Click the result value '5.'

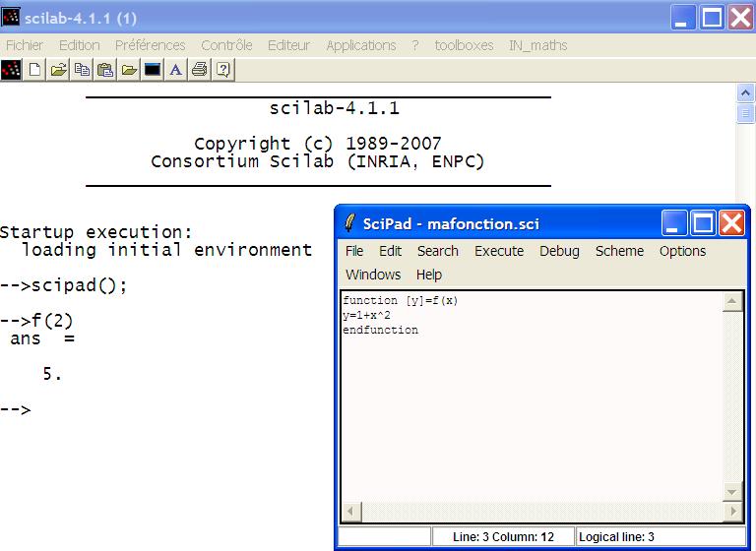pos(52,374)
